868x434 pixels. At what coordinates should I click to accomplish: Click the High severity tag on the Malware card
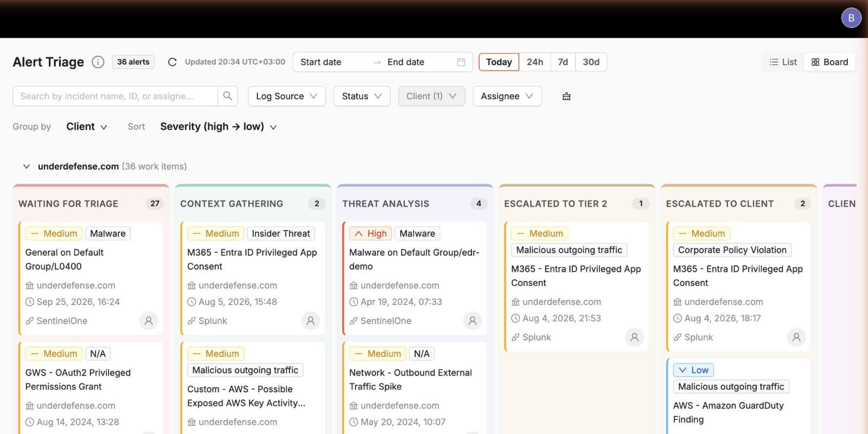click(x=371, y=233)
